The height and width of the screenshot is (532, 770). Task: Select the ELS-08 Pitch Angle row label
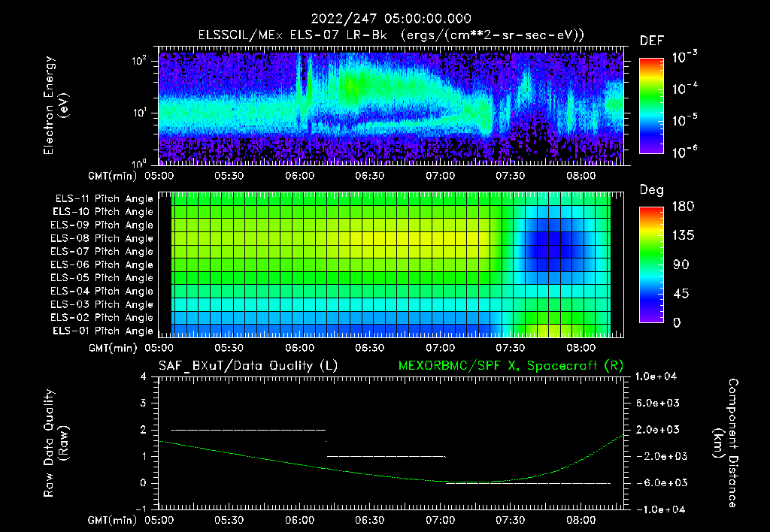[102, 238]
